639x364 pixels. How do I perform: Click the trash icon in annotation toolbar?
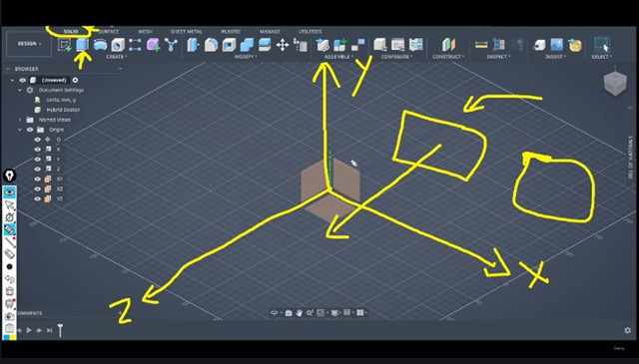coord(9,291)
